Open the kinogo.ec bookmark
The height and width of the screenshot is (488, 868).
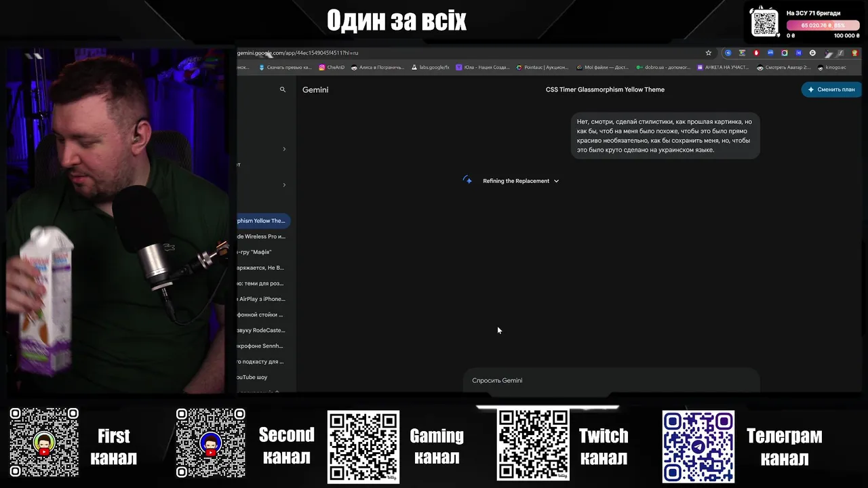click(831, 67)
